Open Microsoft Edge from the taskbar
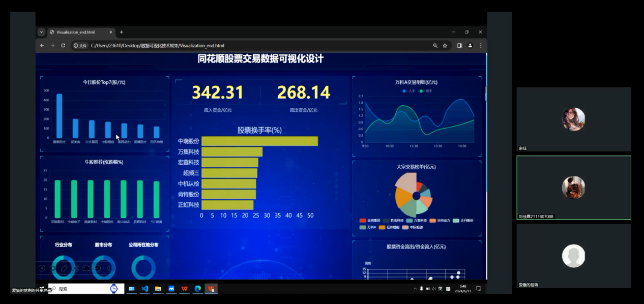Viewport: 644px width, 304px height. tap(198, 289)
